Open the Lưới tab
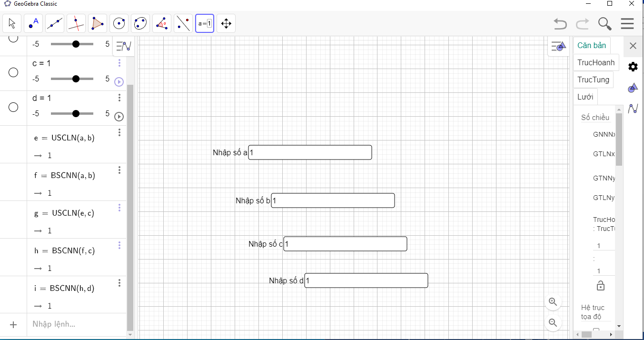 585,97
